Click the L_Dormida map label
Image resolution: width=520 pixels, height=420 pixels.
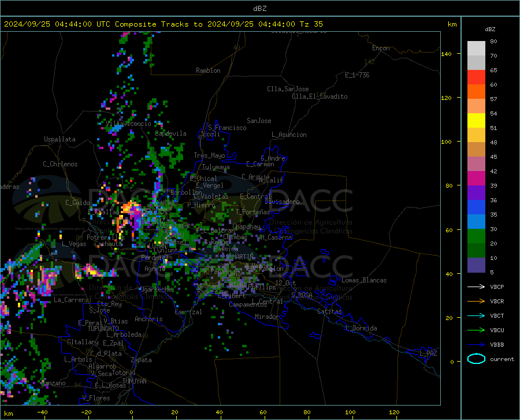coord(361,328)
